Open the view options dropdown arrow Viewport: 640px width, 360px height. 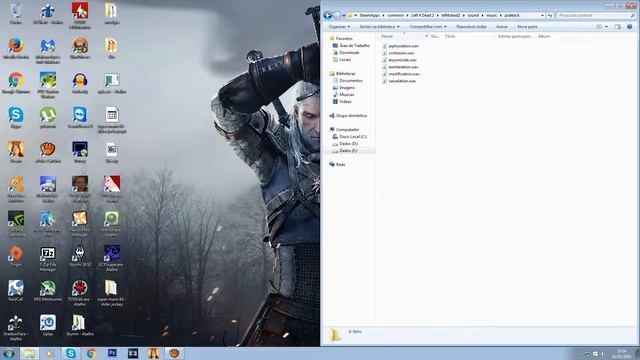pyautogui.click(x=607, y=27)
